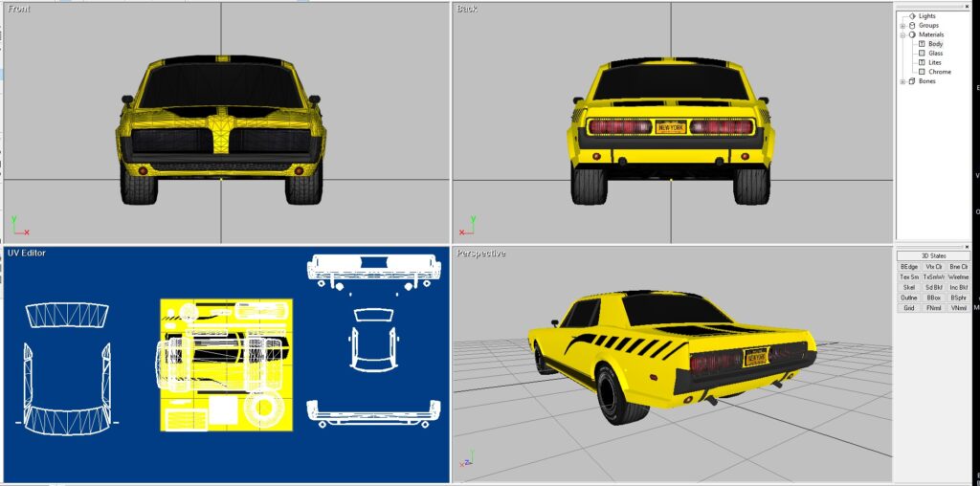Toggle the Tex Sm display state
Screen dimensions: 980x486
pos(909,277)
